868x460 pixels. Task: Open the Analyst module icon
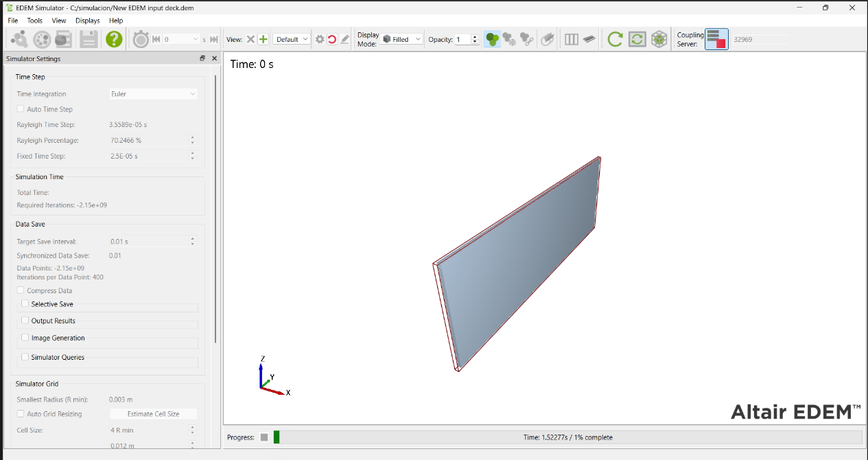[x=63, y=39]
